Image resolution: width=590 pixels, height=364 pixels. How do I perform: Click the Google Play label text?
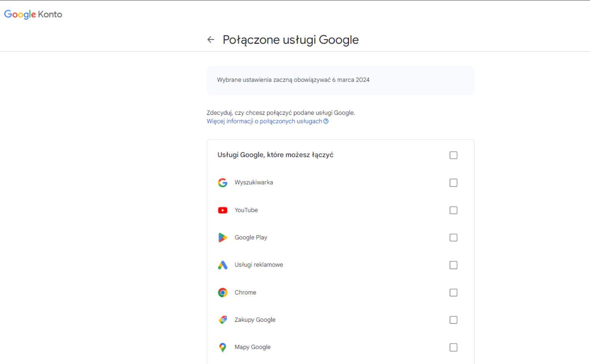coord(251,237)
